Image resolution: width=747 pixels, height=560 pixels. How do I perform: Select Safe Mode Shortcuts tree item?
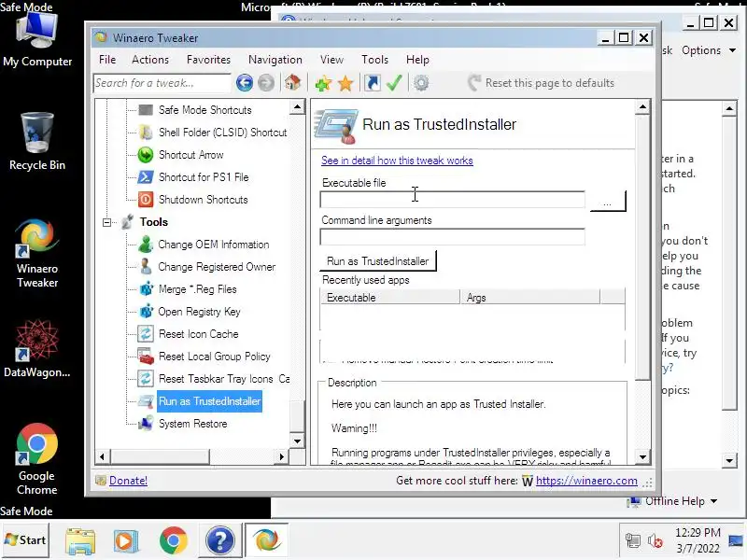204,110
